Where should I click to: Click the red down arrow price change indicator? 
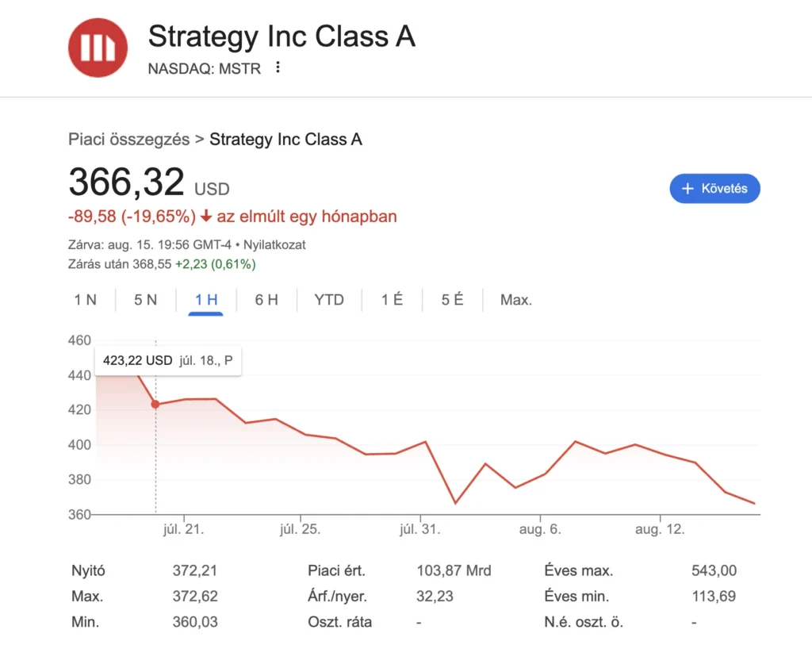pyautogui.click(x=206, y=217)
